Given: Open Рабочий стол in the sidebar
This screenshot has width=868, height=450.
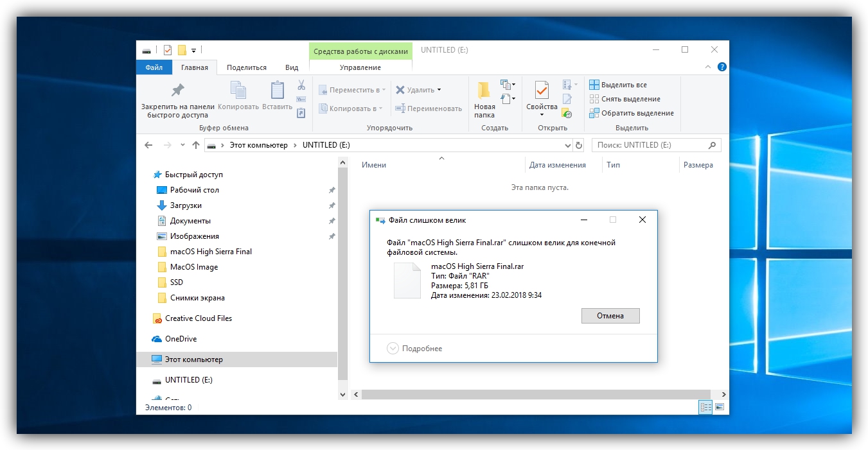Looking at the screenshot, I should tap(195, 190).
